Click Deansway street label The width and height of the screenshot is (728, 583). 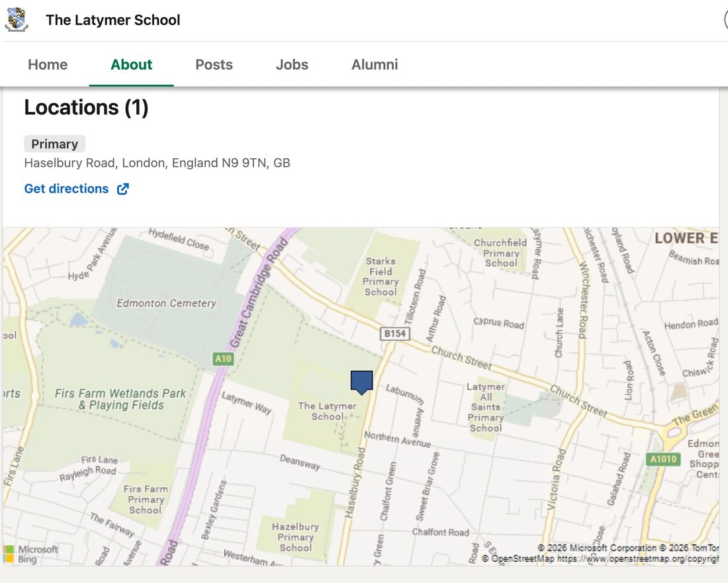(x=300, y=462)
